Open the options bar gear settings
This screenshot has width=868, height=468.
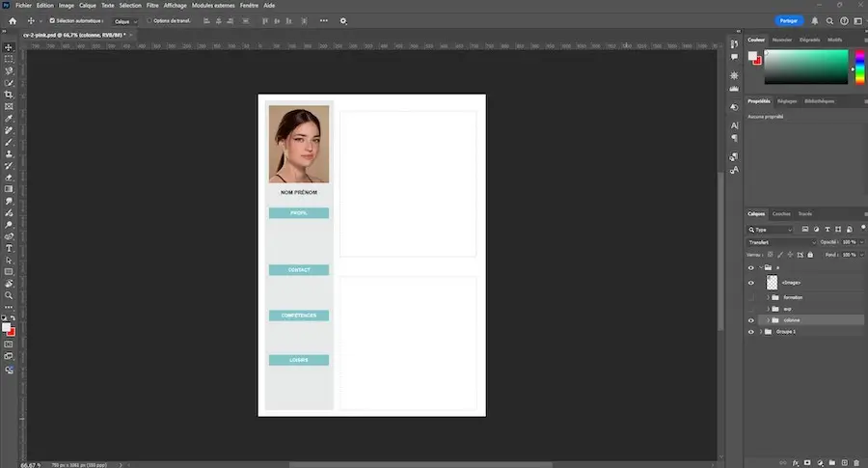343,21
